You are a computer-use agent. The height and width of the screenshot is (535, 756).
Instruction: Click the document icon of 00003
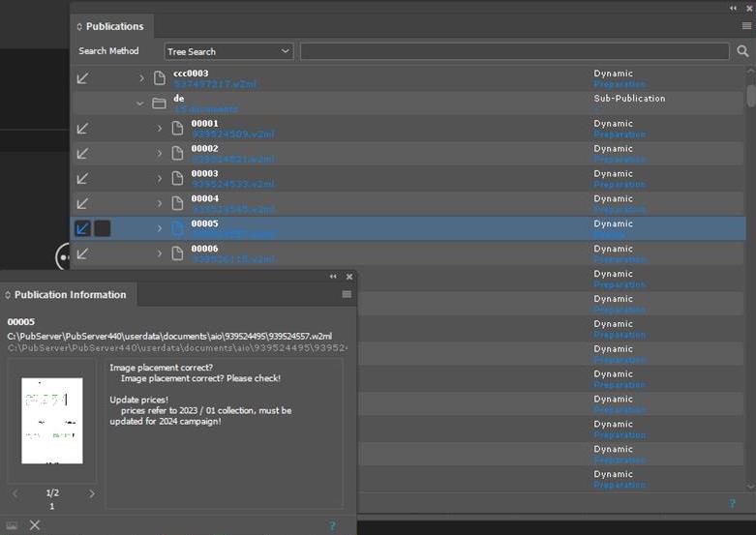(x=177, y=178)
